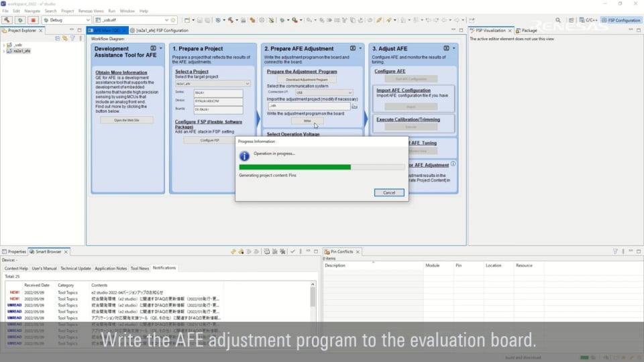
Task: Click Cancel in Progress Information dialog
Action: 389,192
